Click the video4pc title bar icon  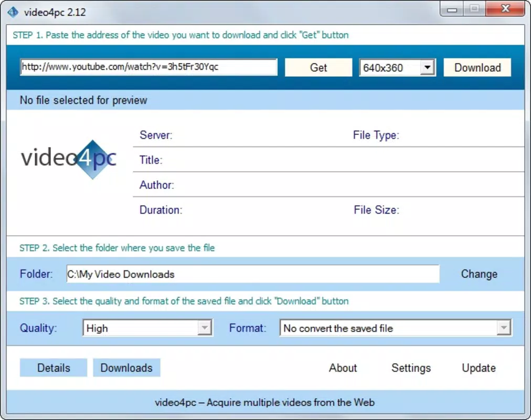tap(13, 12)
